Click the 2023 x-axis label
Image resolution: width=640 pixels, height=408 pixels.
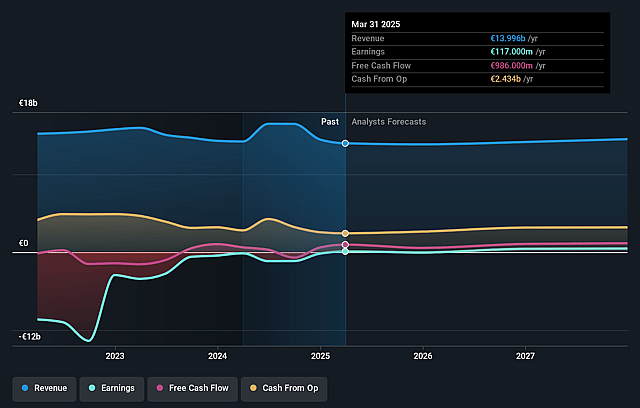[115, 356]
